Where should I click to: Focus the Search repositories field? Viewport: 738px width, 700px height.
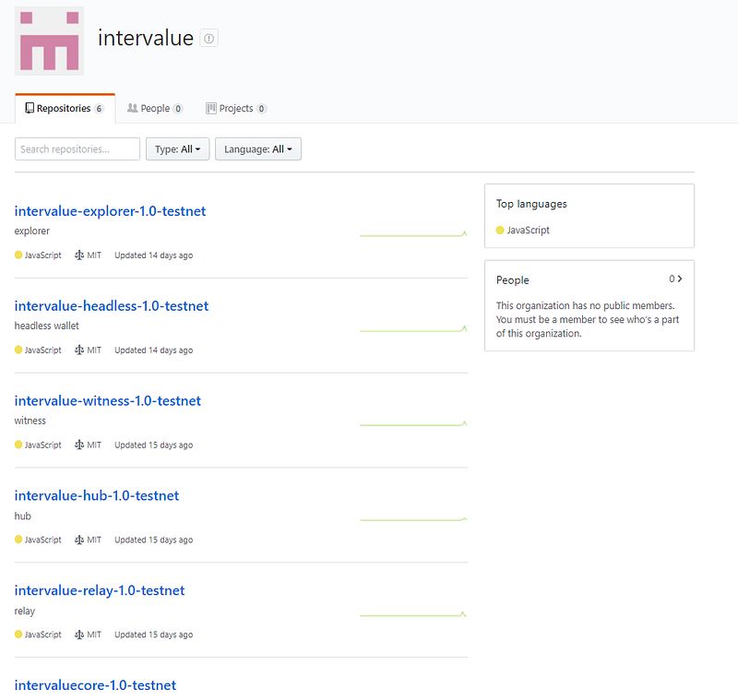point(77,149)
